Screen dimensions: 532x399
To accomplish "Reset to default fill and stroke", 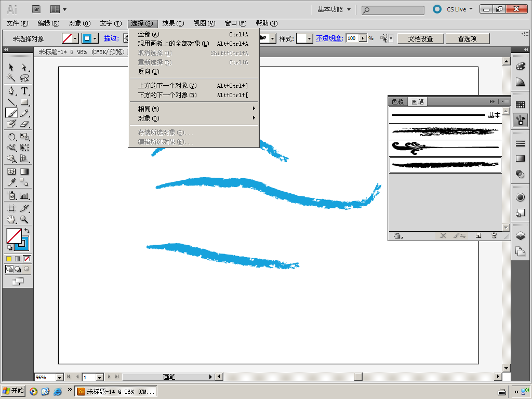I will click(9, 248).
